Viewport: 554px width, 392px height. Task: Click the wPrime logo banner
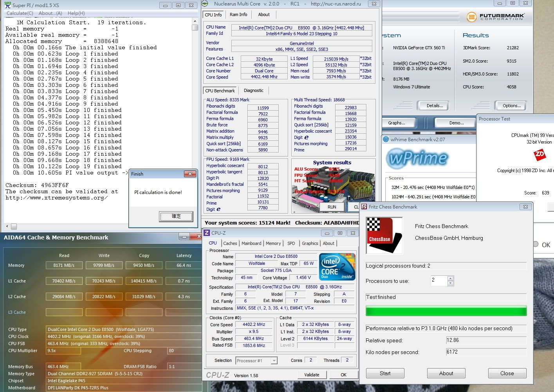coord(417,158)
